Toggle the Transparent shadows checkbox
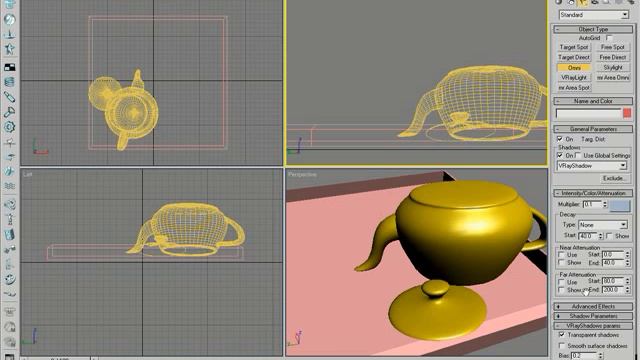The height and width of the screenshot is (360, 640). (562, 335)
